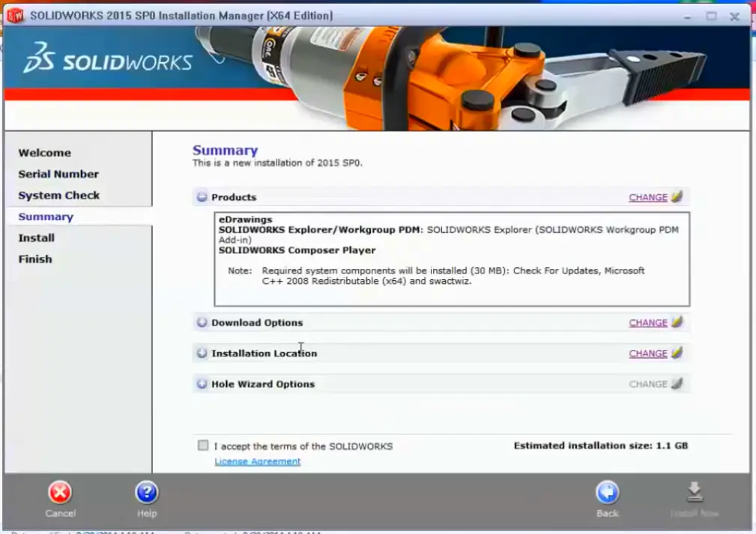Click the pencil edit icon beside Products
Image resolution: width=756 pixels, height=534 pixels.
tap(676, 197)
